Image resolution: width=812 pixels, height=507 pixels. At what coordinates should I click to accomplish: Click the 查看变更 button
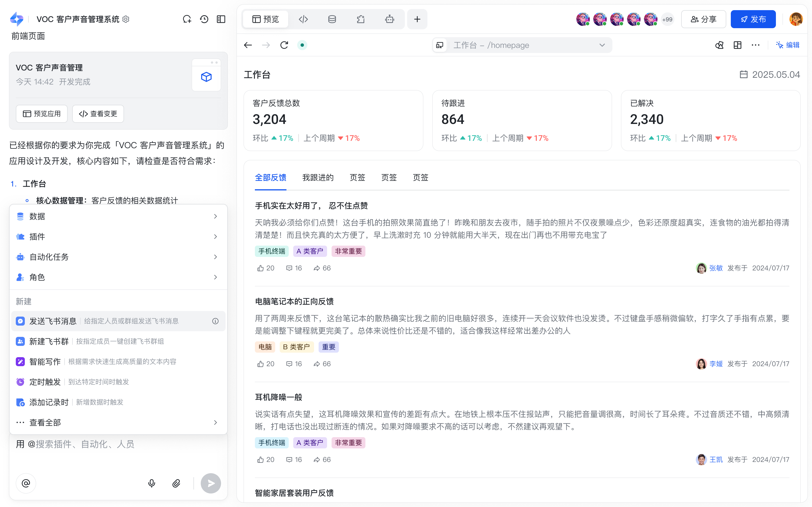(x=98, y=114)
